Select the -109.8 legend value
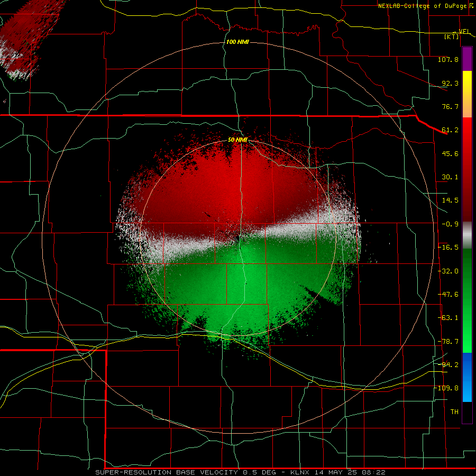This screenshot has width=476, height=476. [446, 388]
